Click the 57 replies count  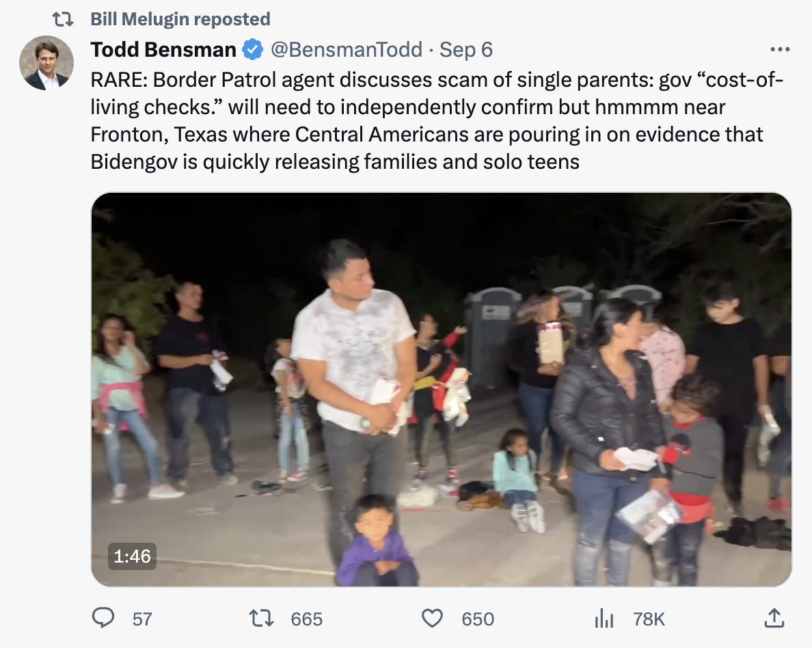point(142,619)
